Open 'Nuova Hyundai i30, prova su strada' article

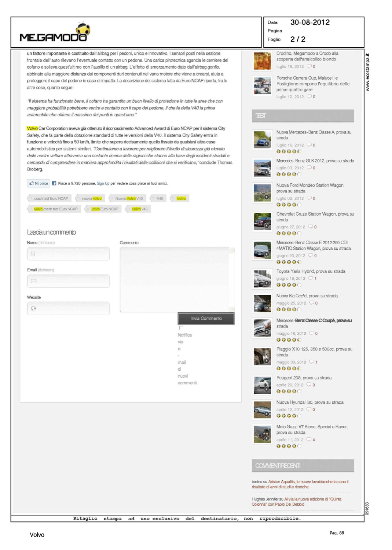tap(309, 402)
